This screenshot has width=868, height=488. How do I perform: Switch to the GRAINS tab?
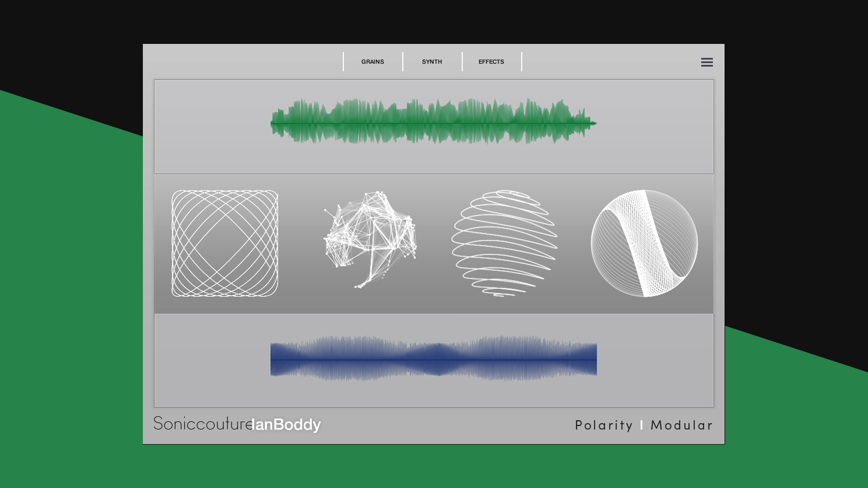coord(372,62)
